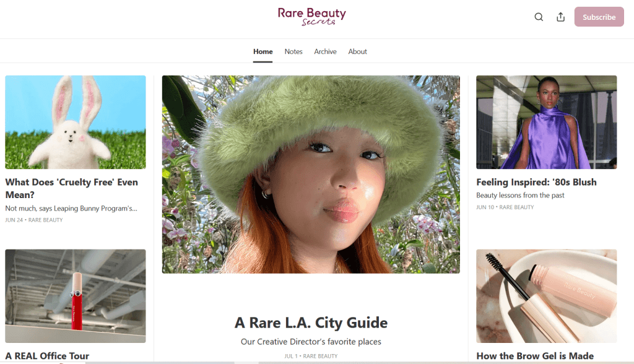Click 'How the Brow Gel is Made' headline
The height and width of the screenshot is (364, 634).
535,356
